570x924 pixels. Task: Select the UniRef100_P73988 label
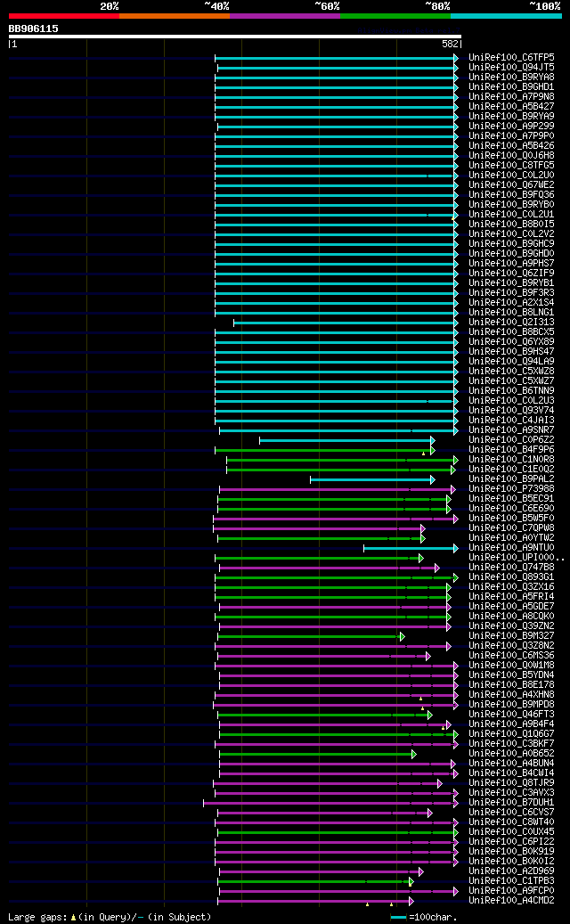[x=511, y=488]
